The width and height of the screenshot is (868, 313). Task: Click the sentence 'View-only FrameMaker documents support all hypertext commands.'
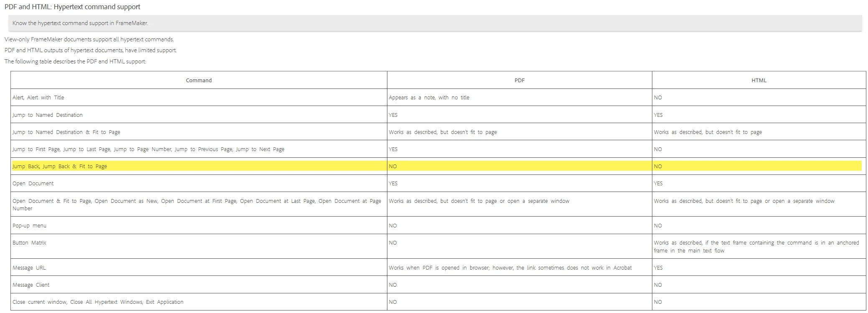point(89,39)
